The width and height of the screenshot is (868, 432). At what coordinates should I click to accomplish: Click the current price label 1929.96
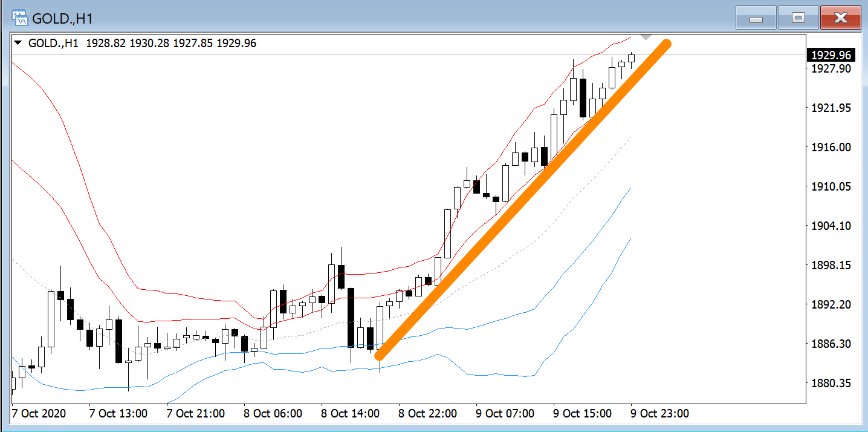[831, 56]
